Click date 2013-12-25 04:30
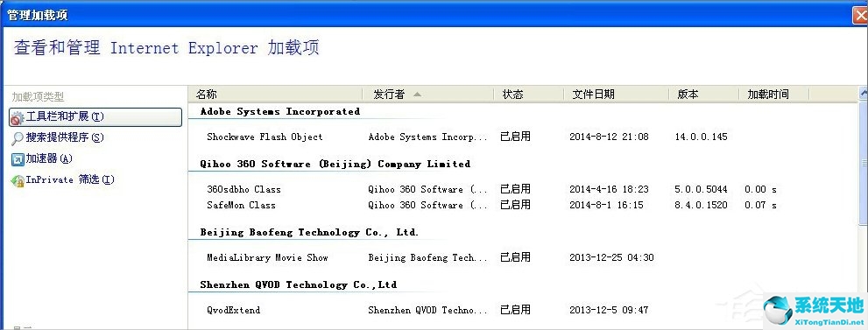The height and width of the screenshot is (330, 868). 611,257
